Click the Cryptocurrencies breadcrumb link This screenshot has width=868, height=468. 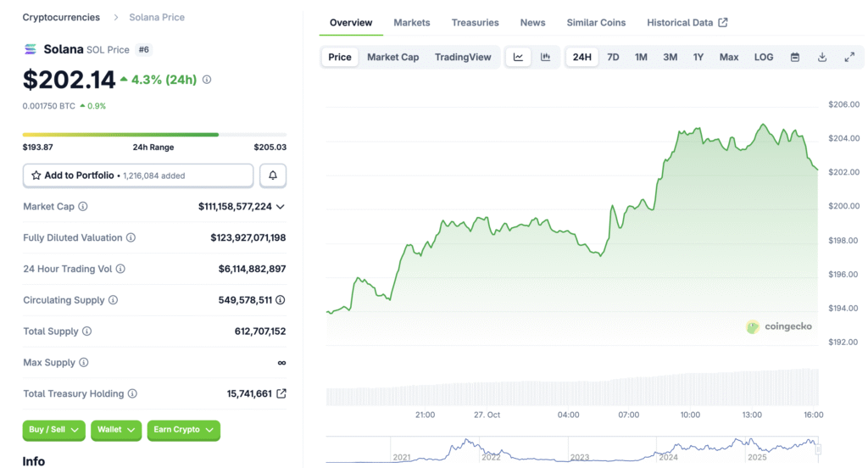point(61,17)
